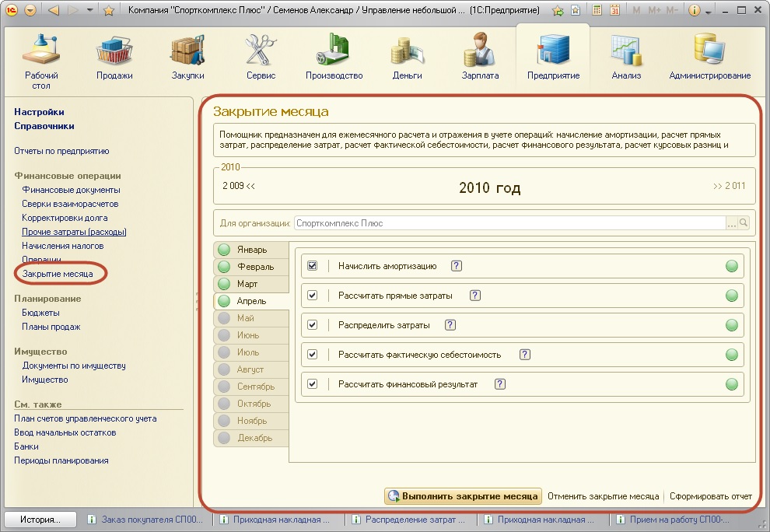The image size is (770, 532).
Task: Open the Администрирование section
Action: pos(709,57)
